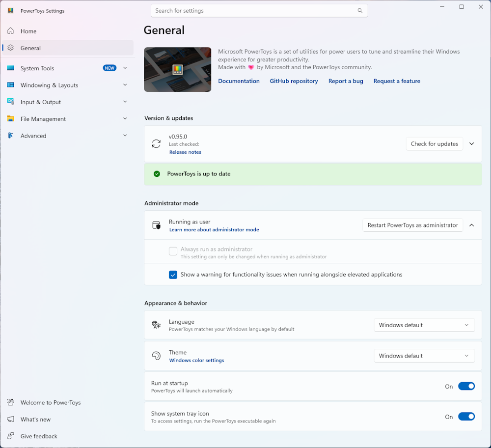Click the refresh icon beside version v0.95.0
The width and height of the screenshot is (491, 448).
click(156, 144)
